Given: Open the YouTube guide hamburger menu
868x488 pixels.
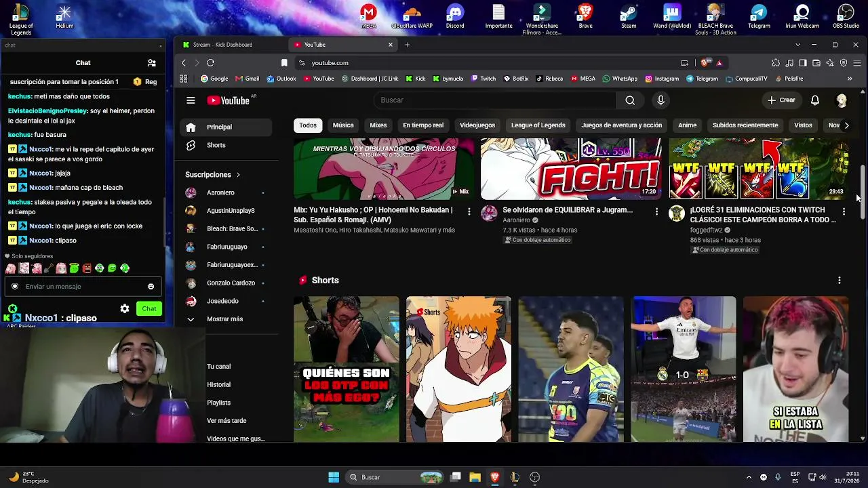Looking at the screenshot, I should tap(191, 100).
